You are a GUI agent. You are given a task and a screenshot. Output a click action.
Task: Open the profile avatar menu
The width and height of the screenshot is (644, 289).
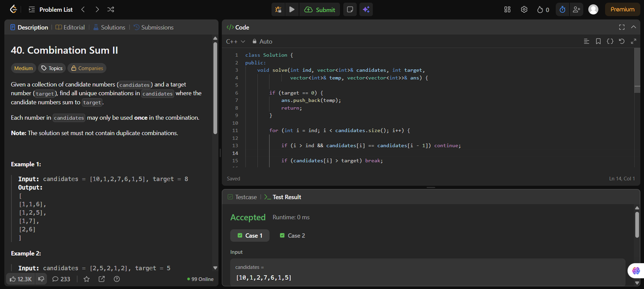[x=593, y=10]
